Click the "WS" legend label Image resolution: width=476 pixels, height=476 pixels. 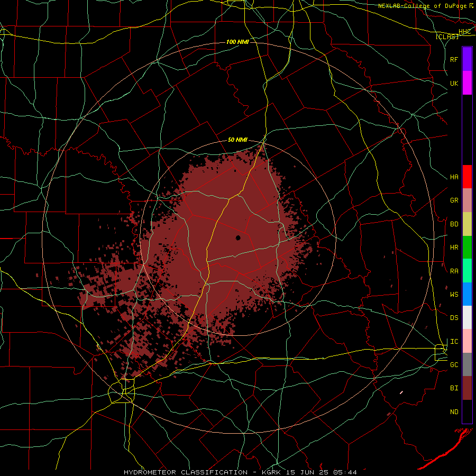click(454, 295)
